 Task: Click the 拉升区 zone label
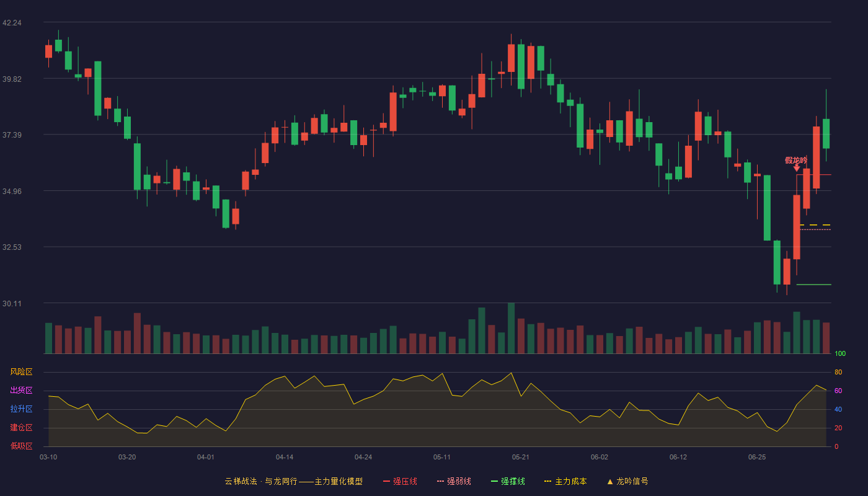(x=21, y=409)
